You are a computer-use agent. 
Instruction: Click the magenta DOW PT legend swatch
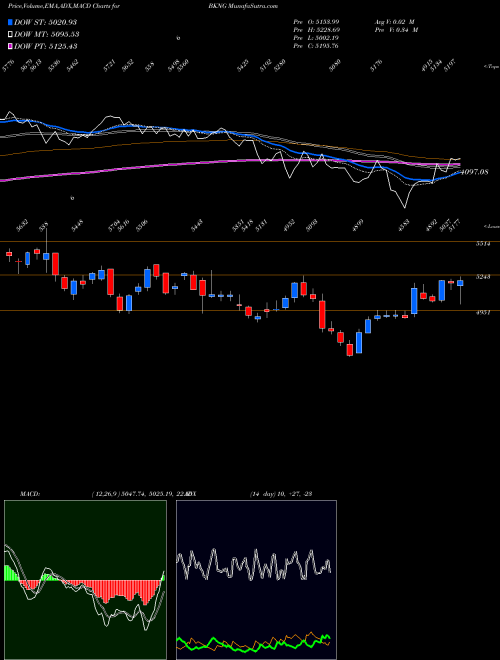pyautogui.click(x=11, y=46)
